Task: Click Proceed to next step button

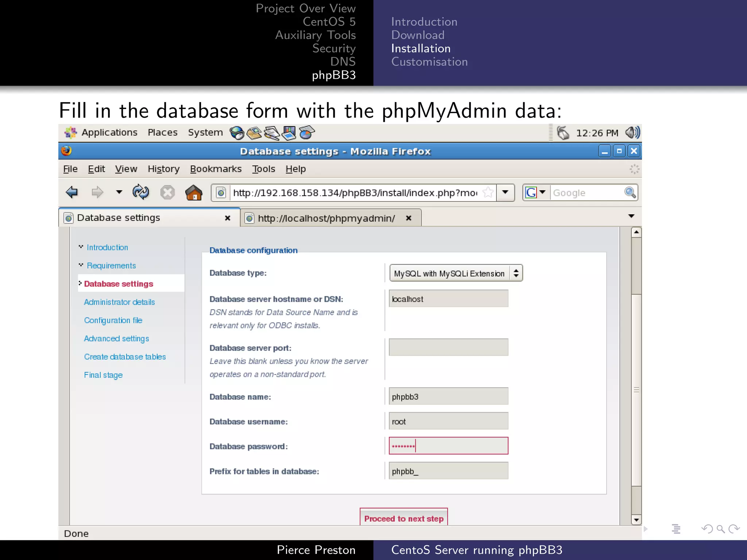Action: [404, 517]
